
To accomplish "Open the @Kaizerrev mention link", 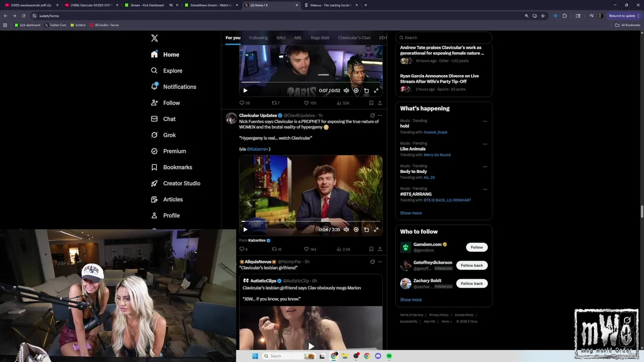I will pyautogui.click(x=258, y=149).
